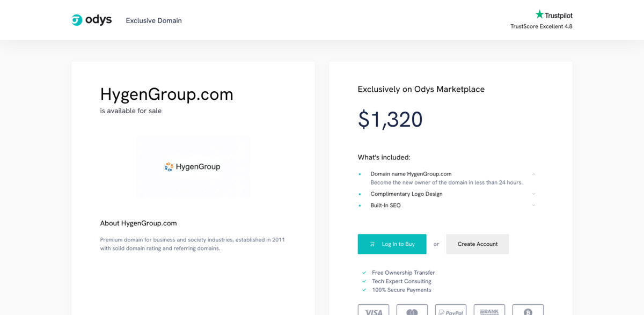The width and height of the screenshot is (644, 315).
Task: Open the Exclusive Domain menu item
Action: tap(153, 20)
